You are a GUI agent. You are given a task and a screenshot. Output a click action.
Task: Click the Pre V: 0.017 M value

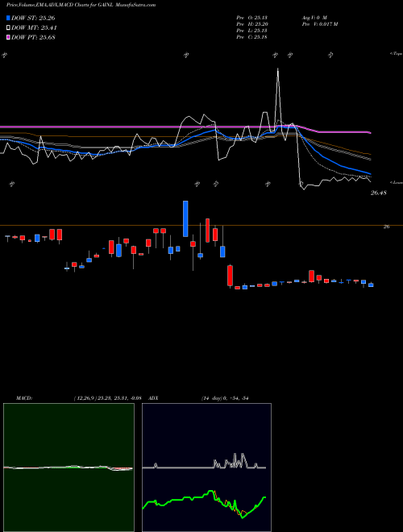point(319,23)
